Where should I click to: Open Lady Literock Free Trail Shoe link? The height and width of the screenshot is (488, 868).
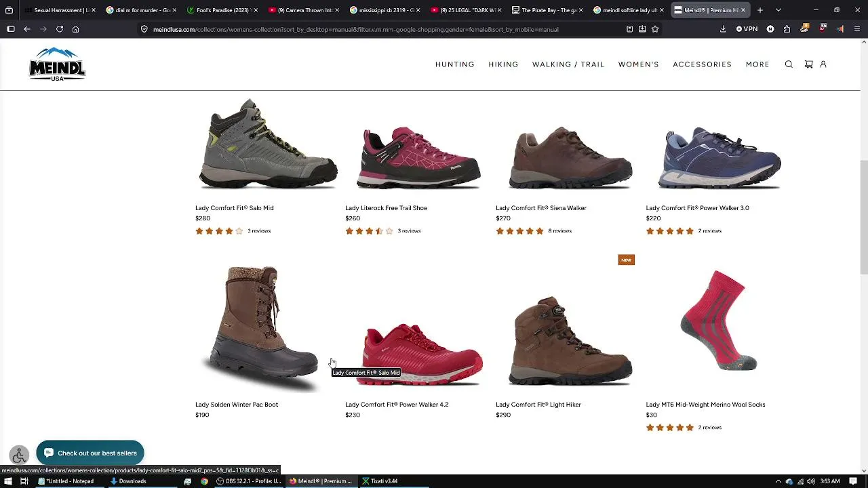(386, 208)
